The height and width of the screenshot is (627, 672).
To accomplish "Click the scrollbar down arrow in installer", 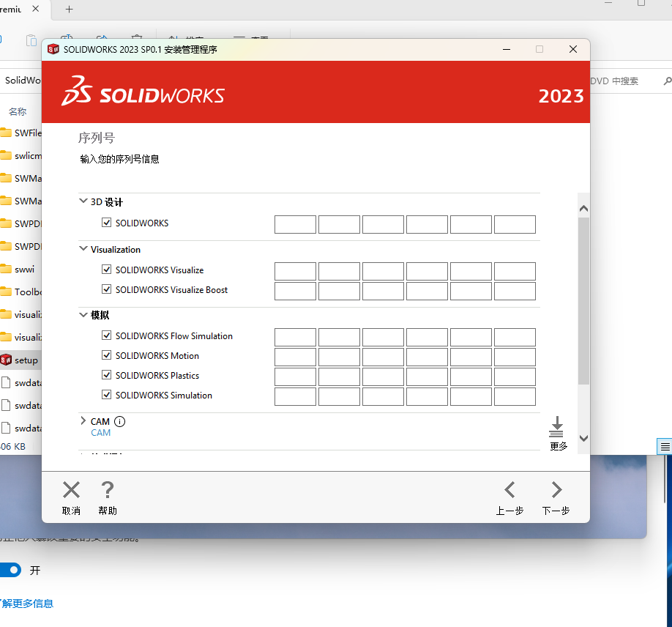I will pyautogui.click(x=583, y=438).
